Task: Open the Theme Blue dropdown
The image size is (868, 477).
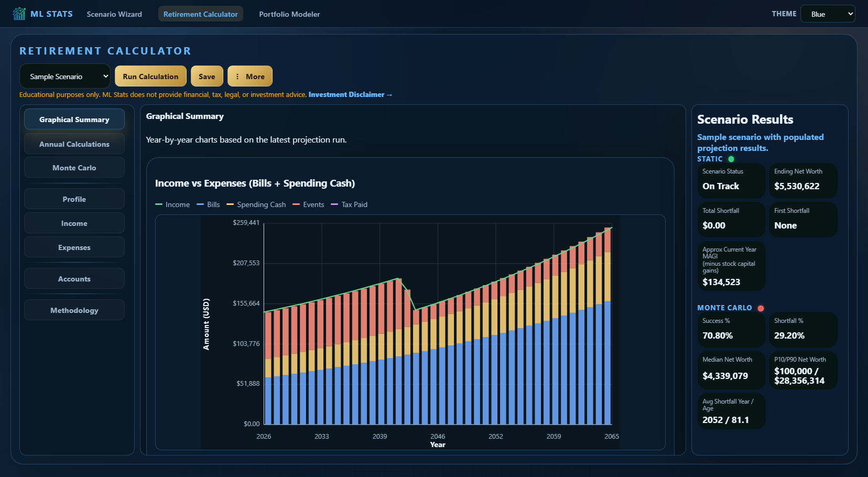Action: pos(828,14)
